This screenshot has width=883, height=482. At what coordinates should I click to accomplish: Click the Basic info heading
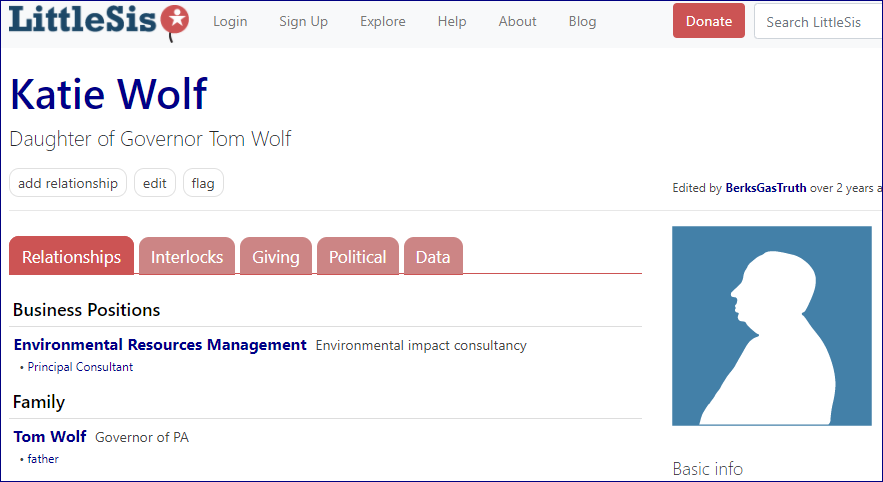click(708, 468)
